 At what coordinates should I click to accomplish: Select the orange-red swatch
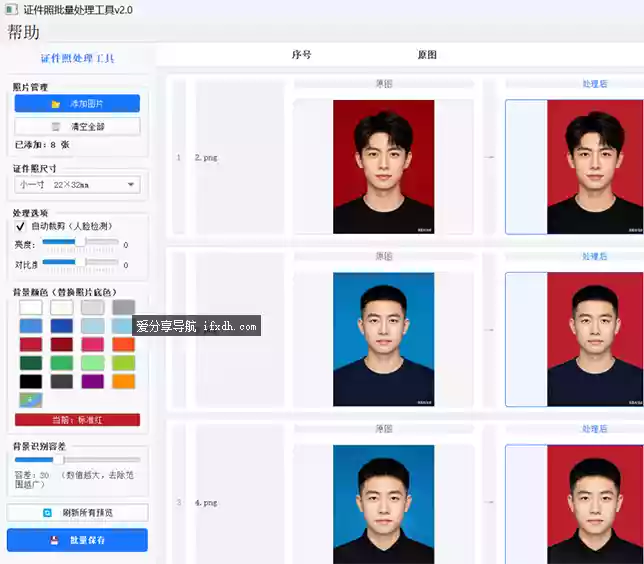124,345
